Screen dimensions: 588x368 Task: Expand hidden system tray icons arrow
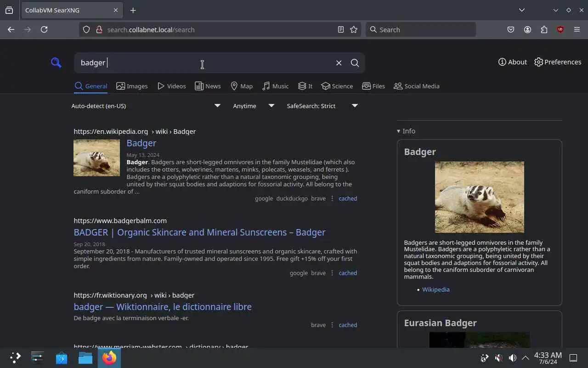pyautogui.click(x=526, y=358)
